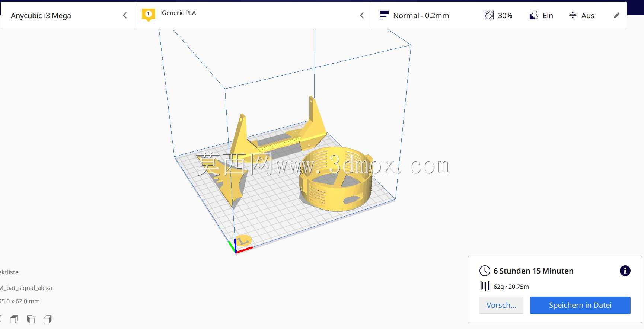The height and width of the screenshot is (329, 644).
Task: Click the print info details icon
Action: (x=625, y=271)
